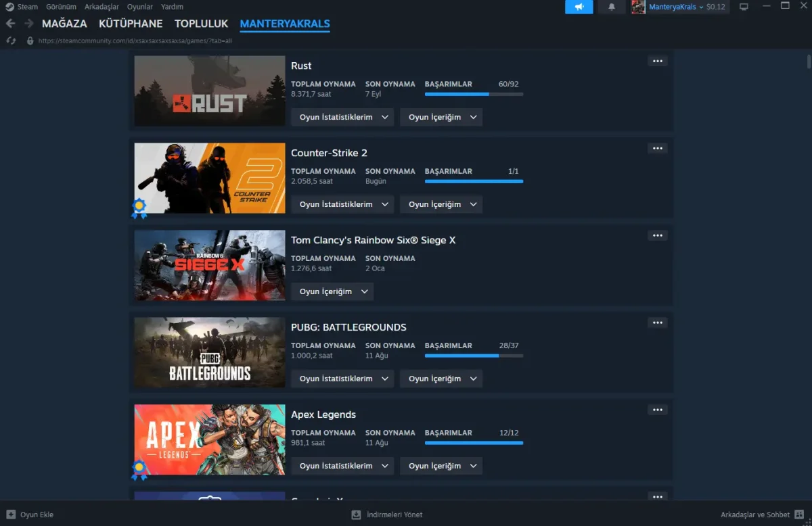This screenshot has width=812, height=526.
Task: Expand Rust Oyun İstatistiklerim dropdown
Action: (342, 117)
